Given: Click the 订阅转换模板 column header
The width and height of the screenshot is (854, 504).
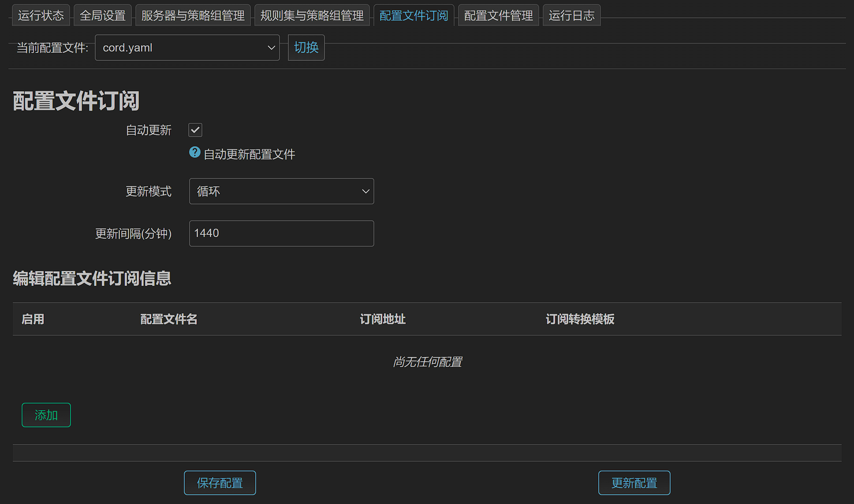Looking at the screenshot, I should 580,319.
